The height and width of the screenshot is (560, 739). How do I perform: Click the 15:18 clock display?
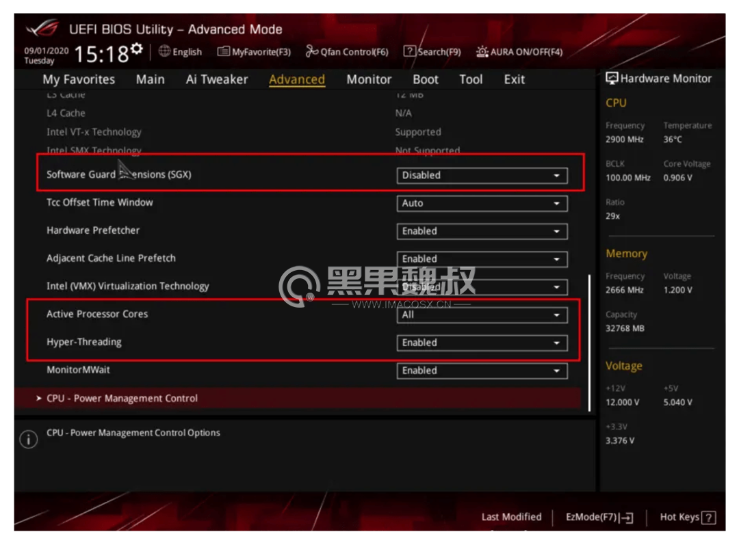tap(101, 54)
